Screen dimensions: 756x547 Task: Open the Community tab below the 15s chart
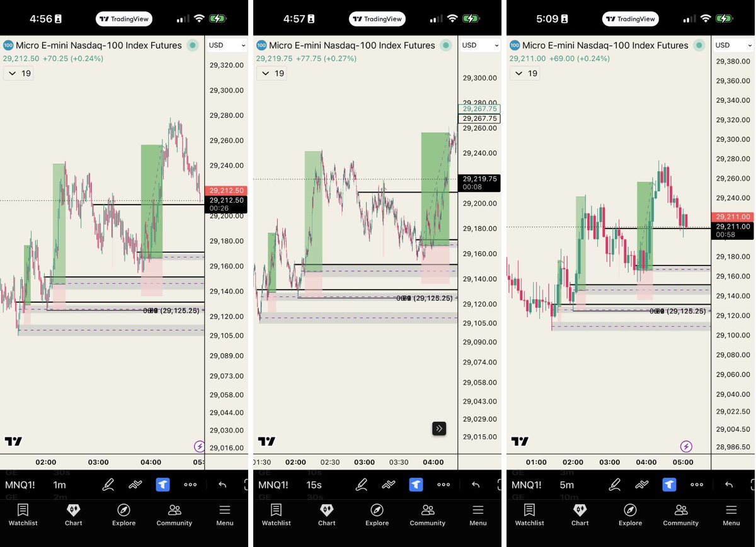pyautogui.click(x=428, y=514)
